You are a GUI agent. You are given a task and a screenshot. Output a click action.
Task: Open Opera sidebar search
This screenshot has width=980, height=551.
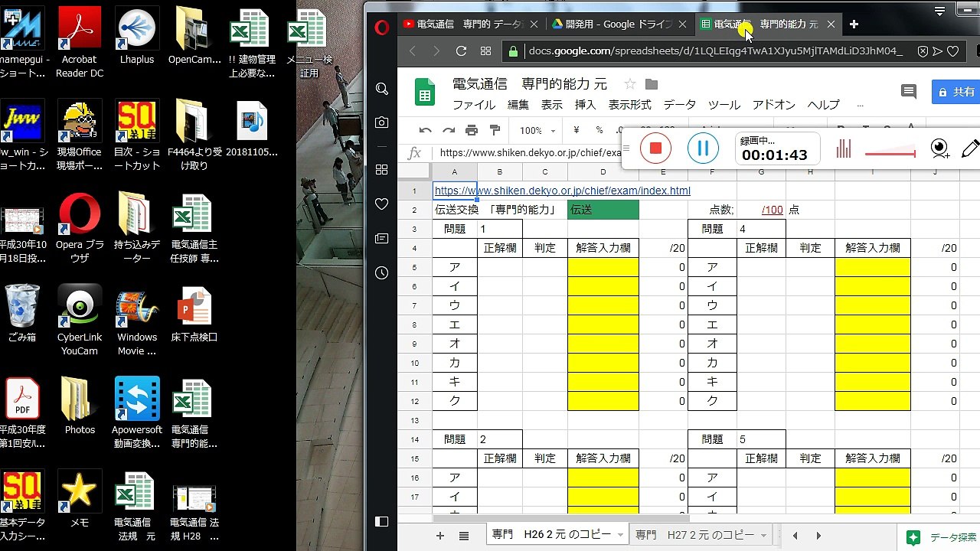tap(382, 89)
